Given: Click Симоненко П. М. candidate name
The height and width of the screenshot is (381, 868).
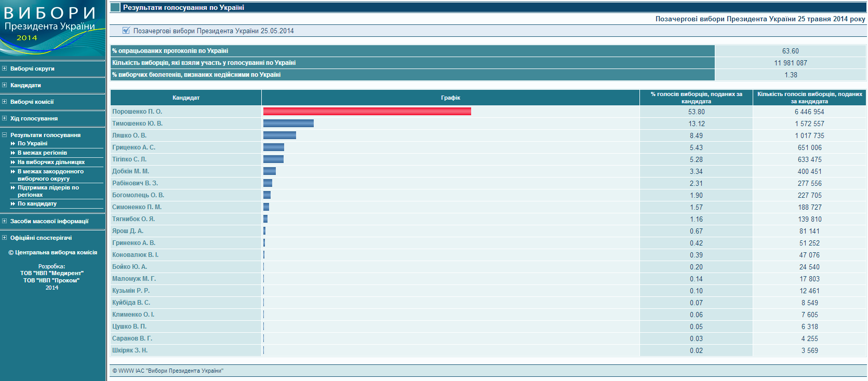Looking at the screenshot, I should (137, 207).
